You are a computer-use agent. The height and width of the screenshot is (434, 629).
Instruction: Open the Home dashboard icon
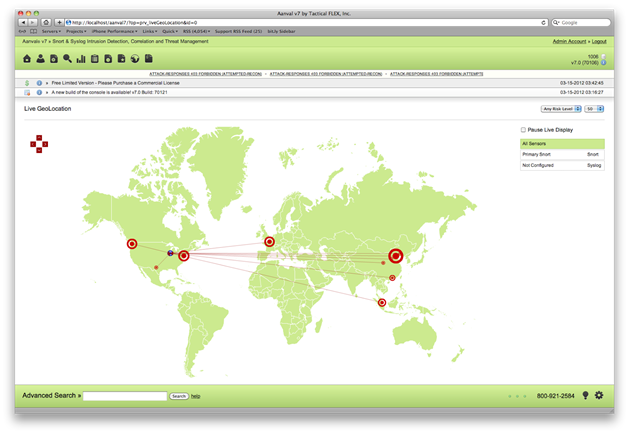pyautogui.click(x=27, y=59)
